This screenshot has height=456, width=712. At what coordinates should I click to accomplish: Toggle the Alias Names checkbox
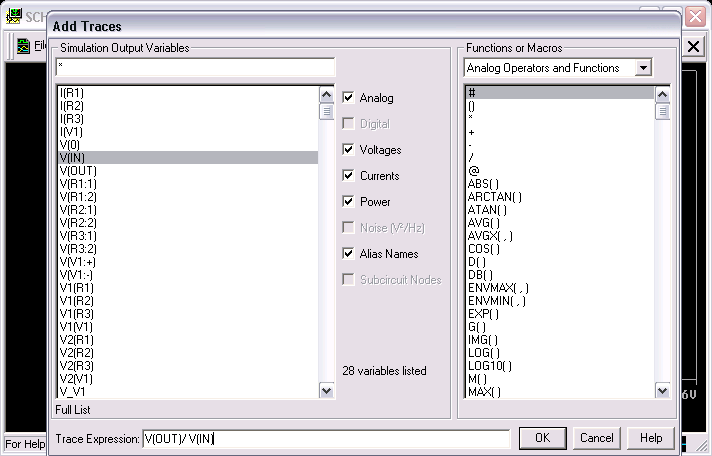(348, 253)
